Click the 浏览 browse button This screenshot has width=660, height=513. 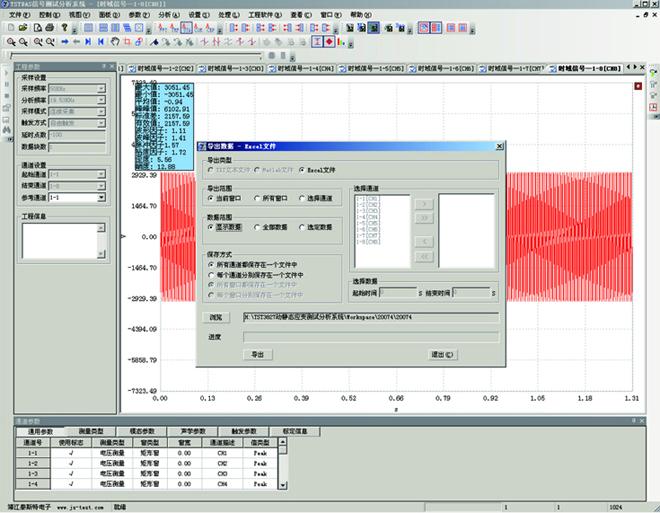pyautogui.click(x=217, y=317)
